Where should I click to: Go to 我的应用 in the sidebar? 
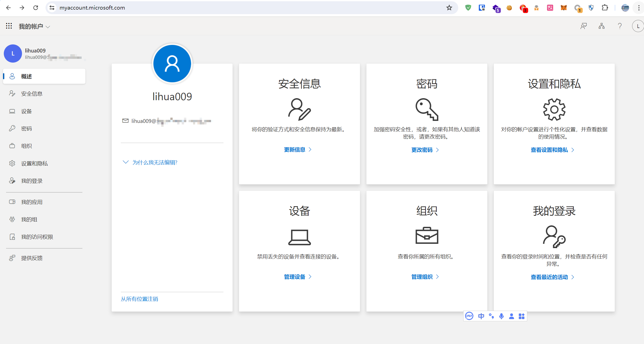tap(32, 202)
